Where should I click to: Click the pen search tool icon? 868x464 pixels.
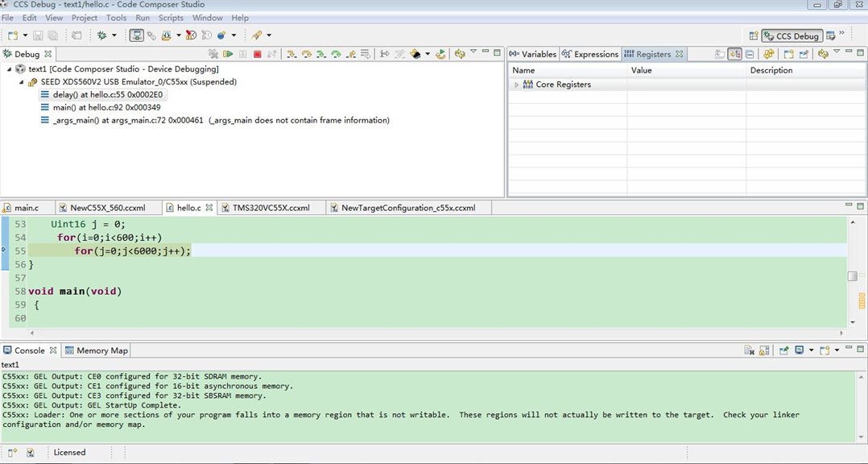pos(256,35)
